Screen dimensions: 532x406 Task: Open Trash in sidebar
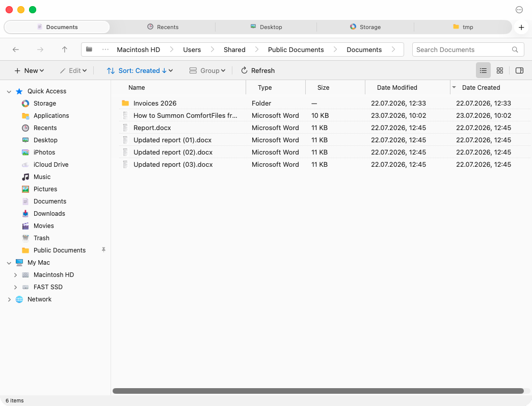coord(41,238)
